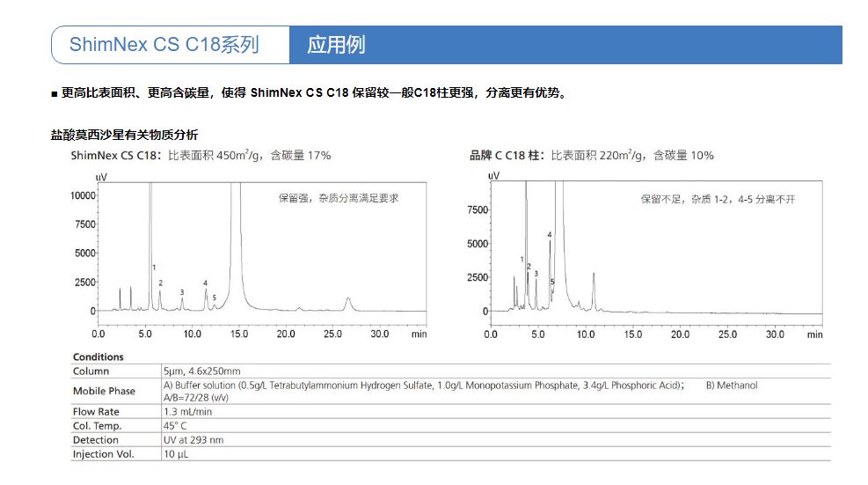The image size is (868, 485).
Task: Click the 'min' axis label on right chart
Action: pyautogui.click(x=814, y=334)
